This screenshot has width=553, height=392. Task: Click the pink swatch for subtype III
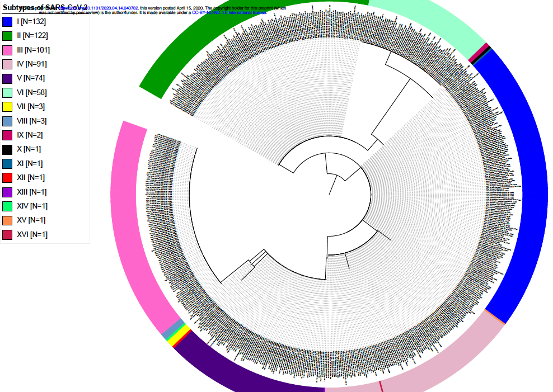click(7, 50)
